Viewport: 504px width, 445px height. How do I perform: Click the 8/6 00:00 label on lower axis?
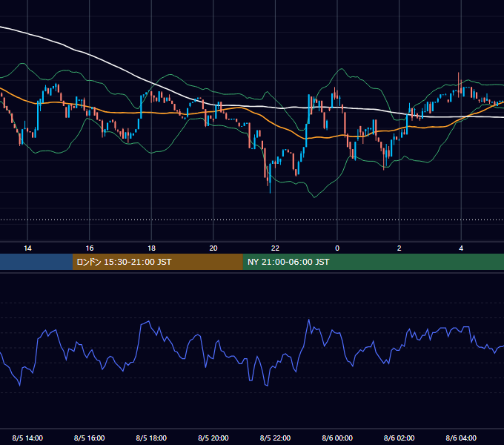coord(337,438)
